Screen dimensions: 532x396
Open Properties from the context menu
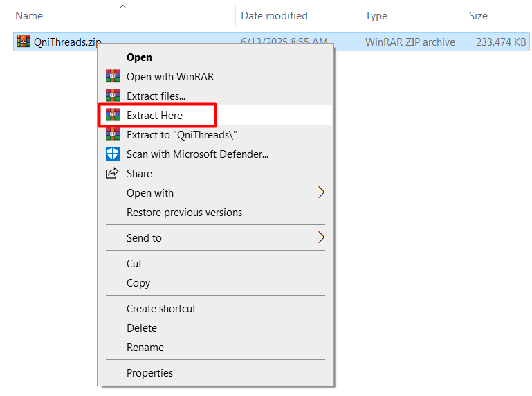point(149,373)
